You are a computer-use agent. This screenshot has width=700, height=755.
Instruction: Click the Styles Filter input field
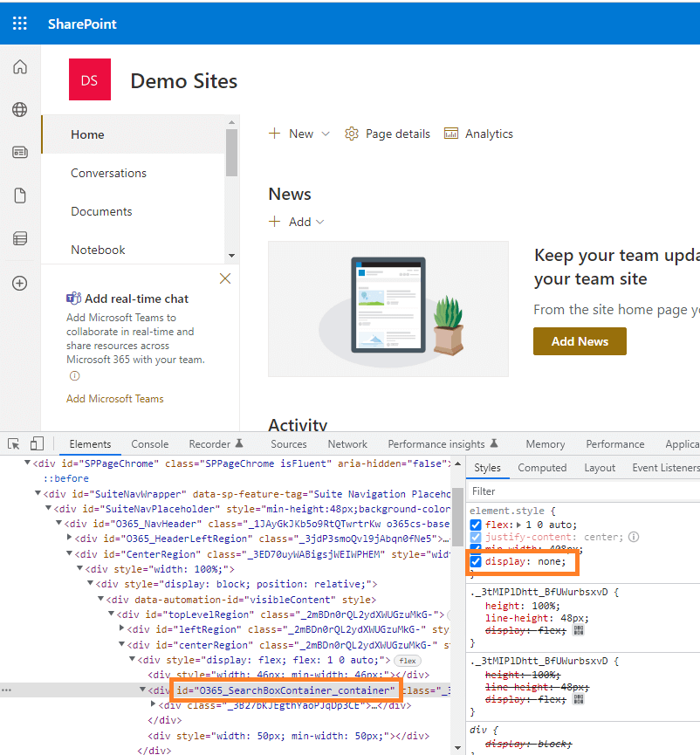[x=584, y=491]
